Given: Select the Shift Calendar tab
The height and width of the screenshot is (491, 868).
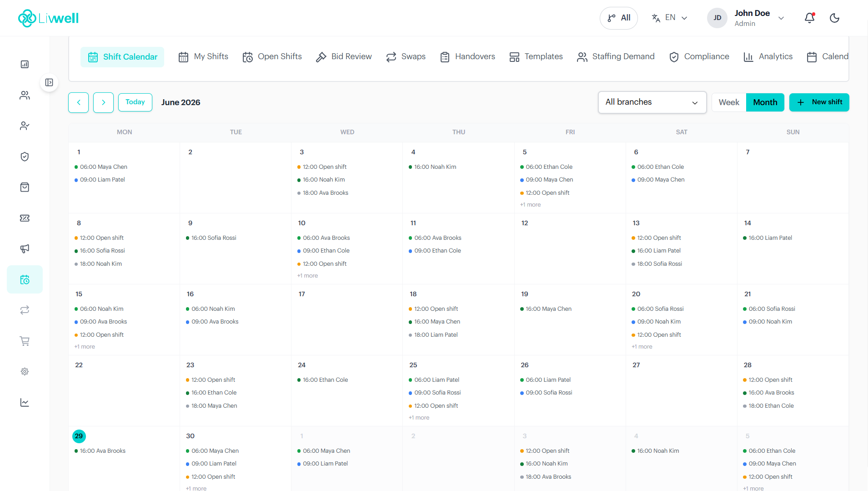Looking at the screenshot, I should [122, 57].
